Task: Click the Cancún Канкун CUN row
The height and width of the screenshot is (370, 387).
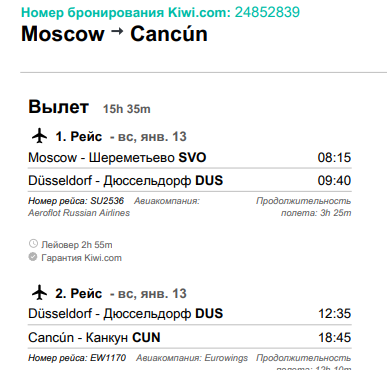Action: coord(190,337)
